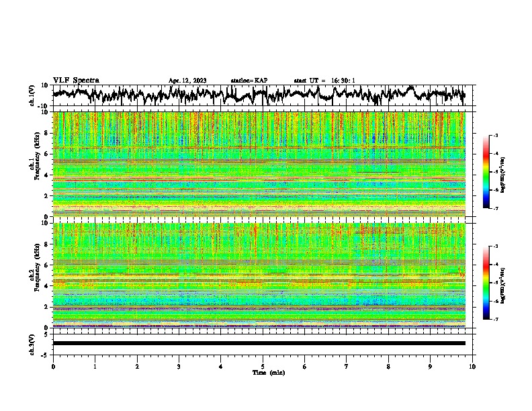Image resolution: width=532 pixels, height=411 pixels.
Task: Click time axis tick label "7"
Action: tap(347, 367)
